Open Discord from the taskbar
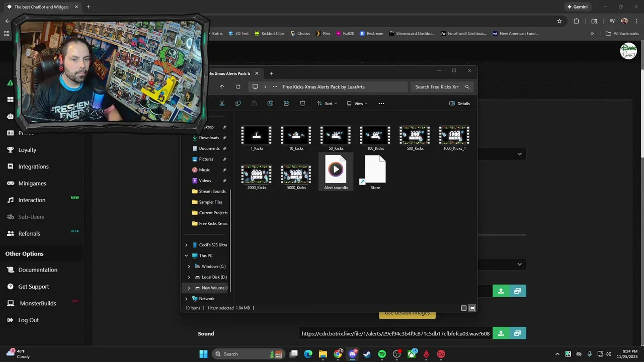 [352, 354]
